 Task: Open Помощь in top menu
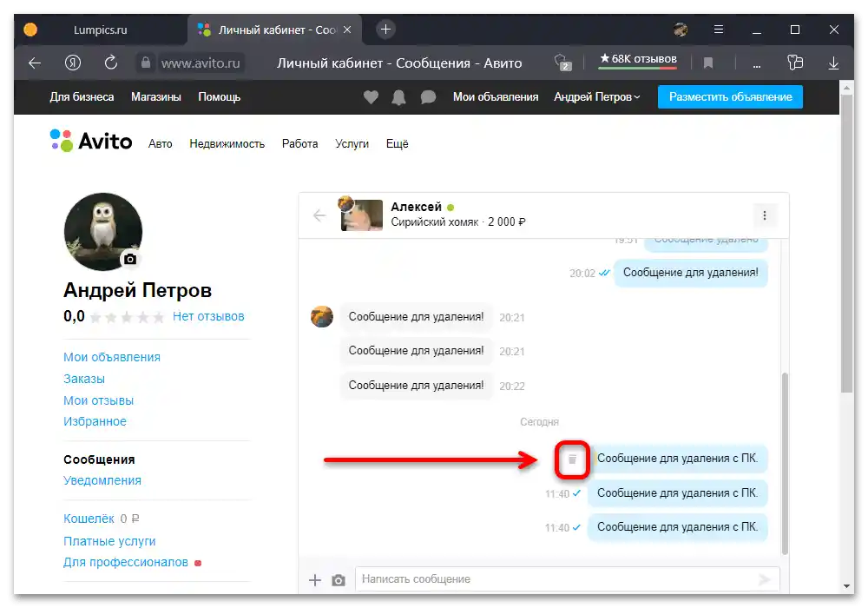coord(220,97)
